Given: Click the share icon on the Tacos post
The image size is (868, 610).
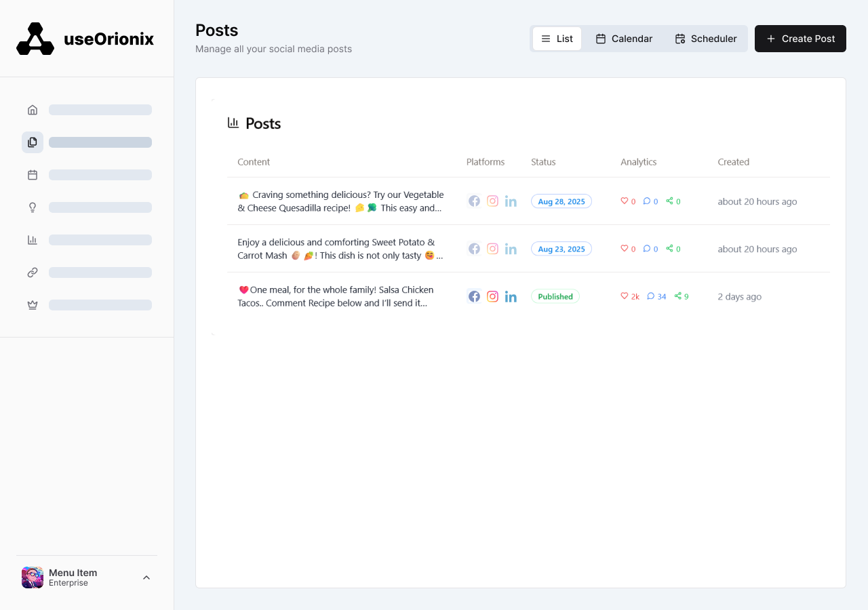Looking at the screenshot, I should (x=678, y=296).
